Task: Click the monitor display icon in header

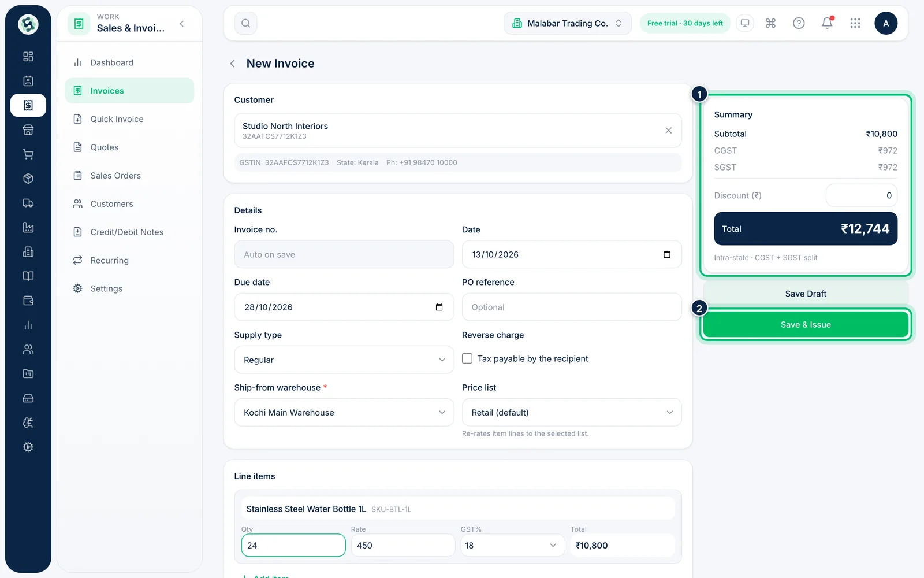Action: pos(745,23)
